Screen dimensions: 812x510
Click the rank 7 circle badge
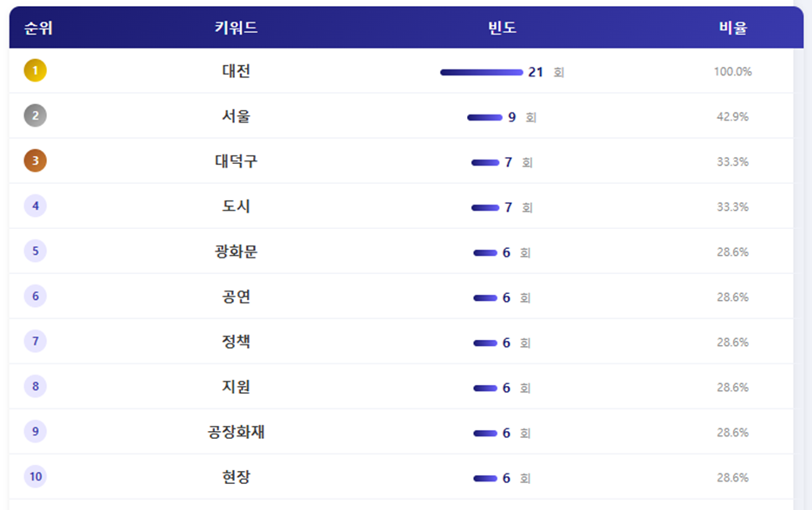click(36, 342)
